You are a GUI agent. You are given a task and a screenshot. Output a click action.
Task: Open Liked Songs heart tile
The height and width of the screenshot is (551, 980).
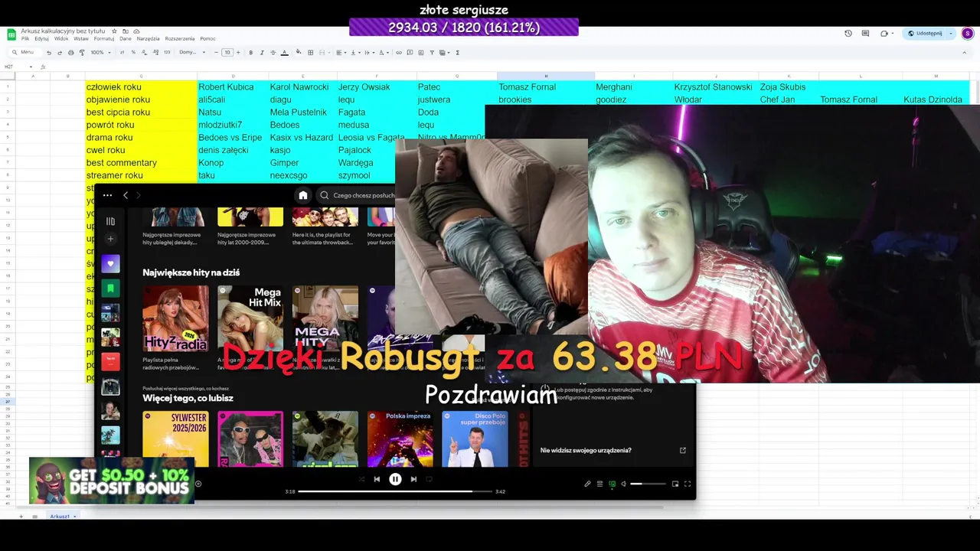pyautogui.click(x=110, y=264)
